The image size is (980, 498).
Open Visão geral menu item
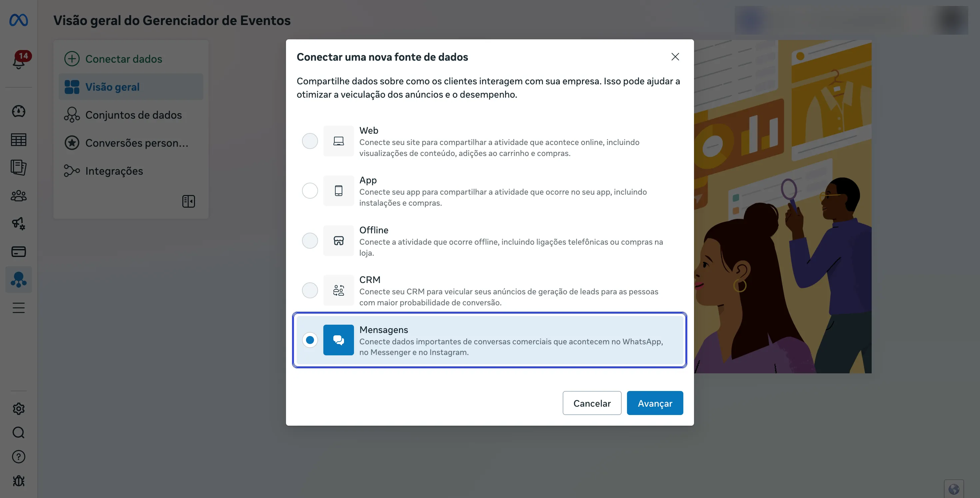point(131,87)
